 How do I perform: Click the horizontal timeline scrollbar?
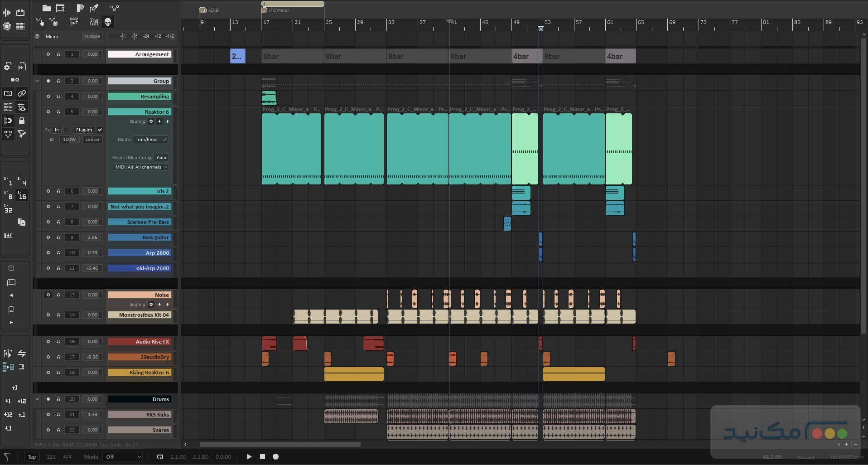point(280,445)
